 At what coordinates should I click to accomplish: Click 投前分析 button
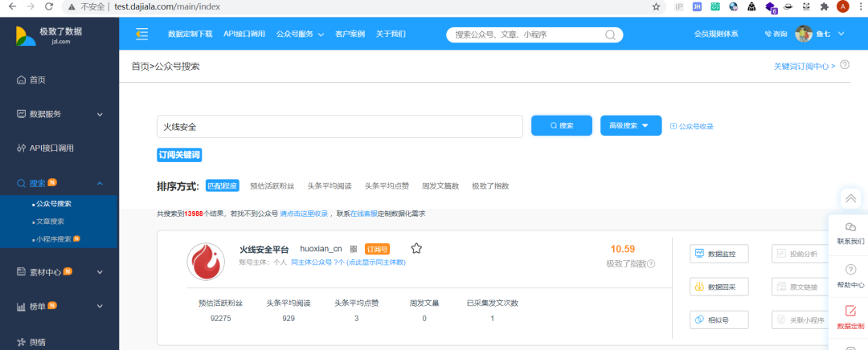point(800,253)
